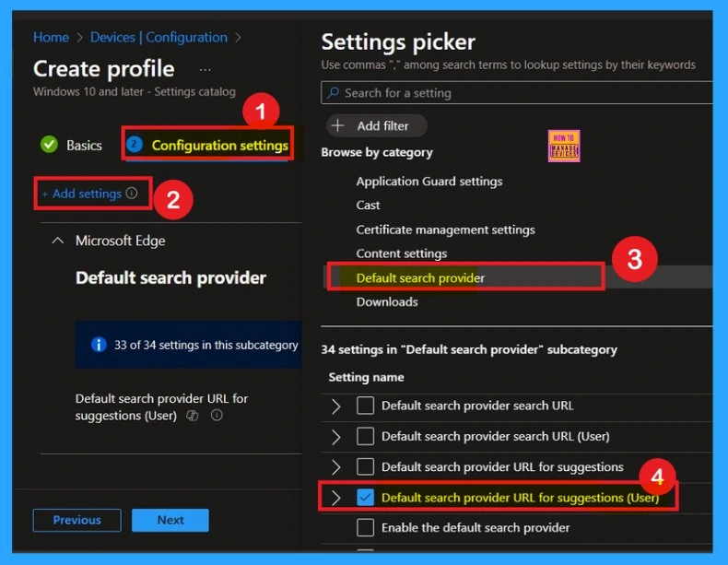Image resolution: width=728 pixels, height=565 pixels.
Task: Click the ellipsis next to Create profile
Action: (x=205, y=70)
